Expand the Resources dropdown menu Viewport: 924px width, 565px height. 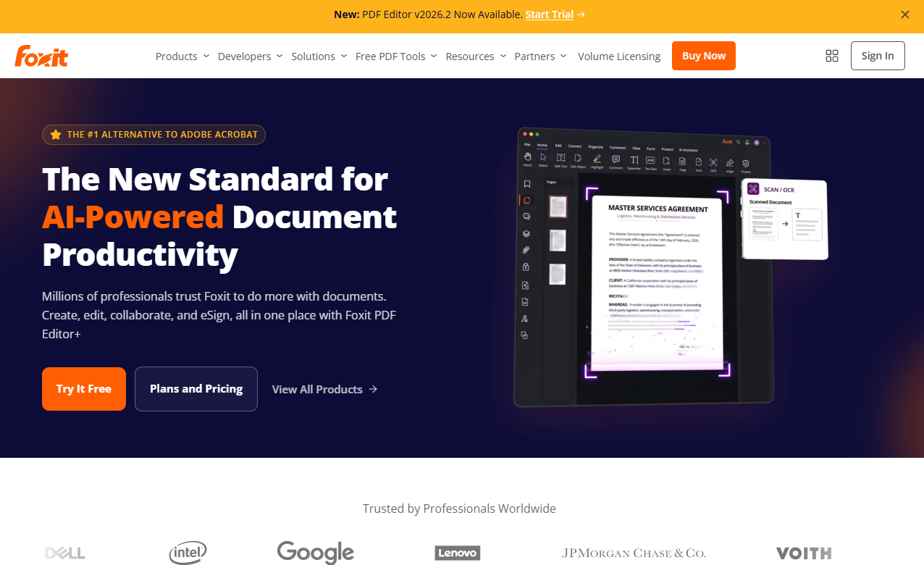pos(476,56)
